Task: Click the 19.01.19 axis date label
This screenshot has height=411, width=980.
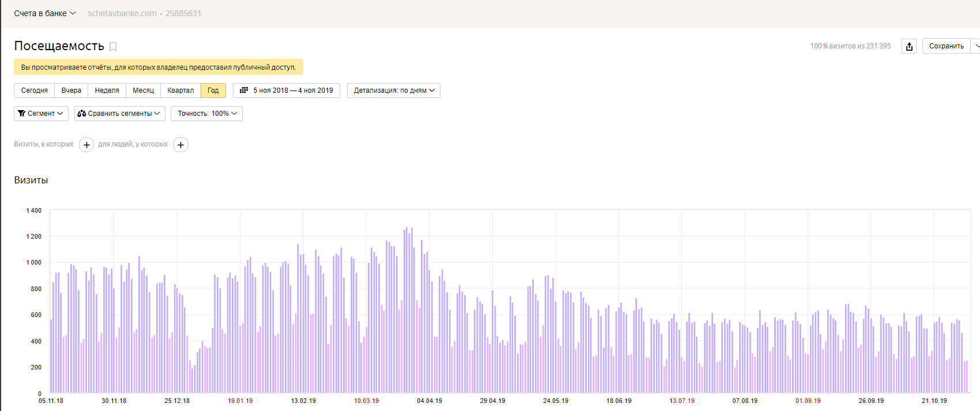Action: [x=240, y=401]
